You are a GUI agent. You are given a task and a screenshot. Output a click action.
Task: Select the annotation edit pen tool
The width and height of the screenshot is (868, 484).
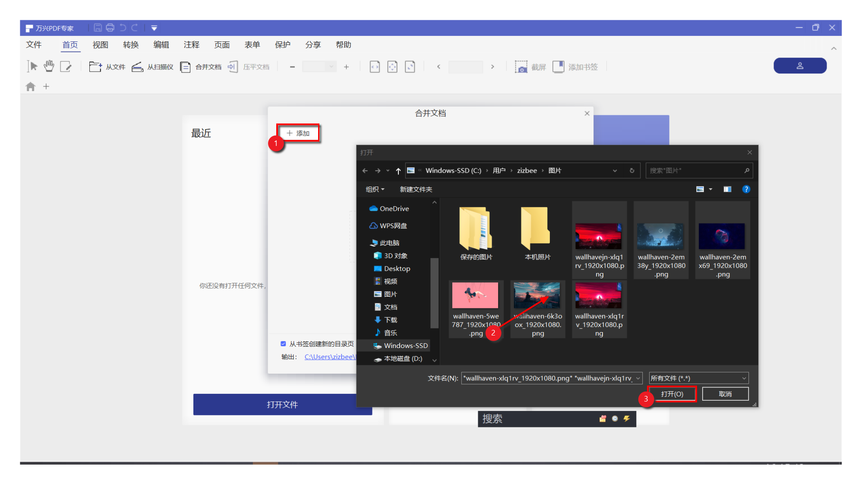point(66,66)
